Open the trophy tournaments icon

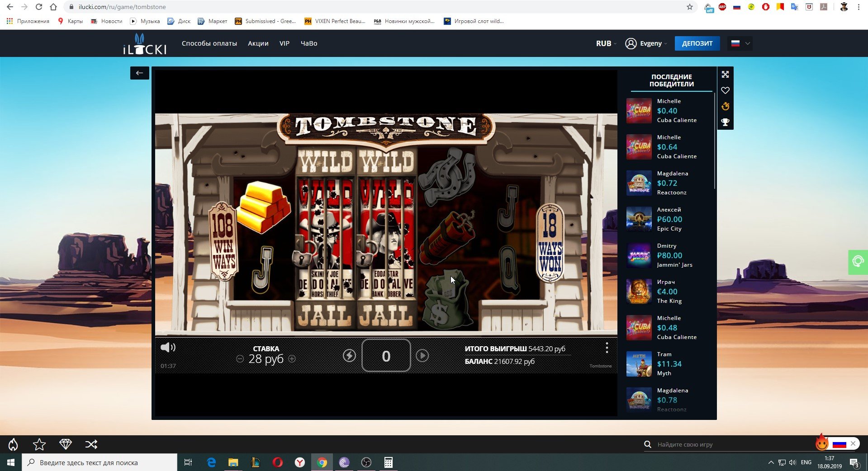725,122
